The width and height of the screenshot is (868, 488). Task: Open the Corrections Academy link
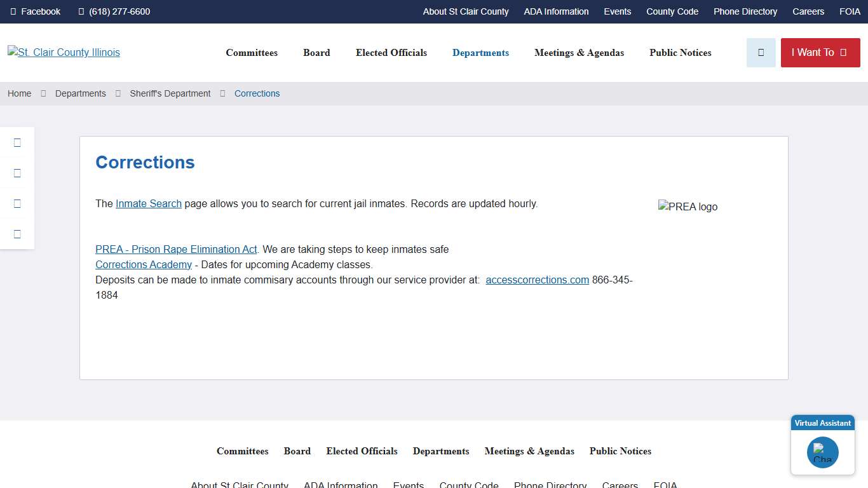coord(144,265)
